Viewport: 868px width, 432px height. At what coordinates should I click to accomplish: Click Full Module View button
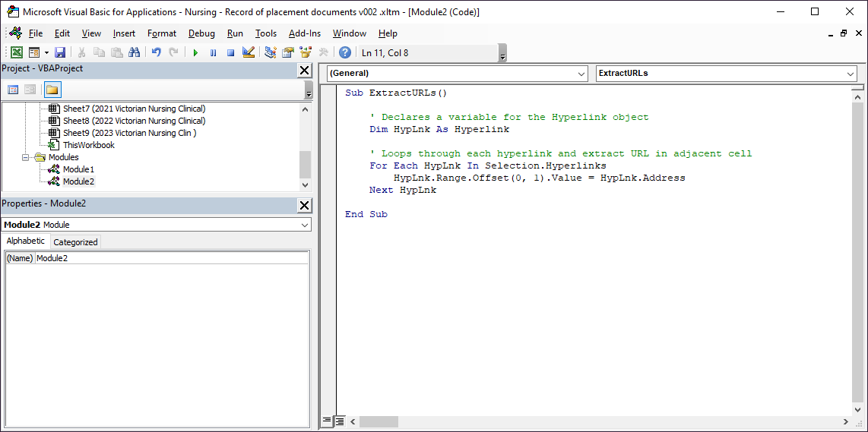339,421
